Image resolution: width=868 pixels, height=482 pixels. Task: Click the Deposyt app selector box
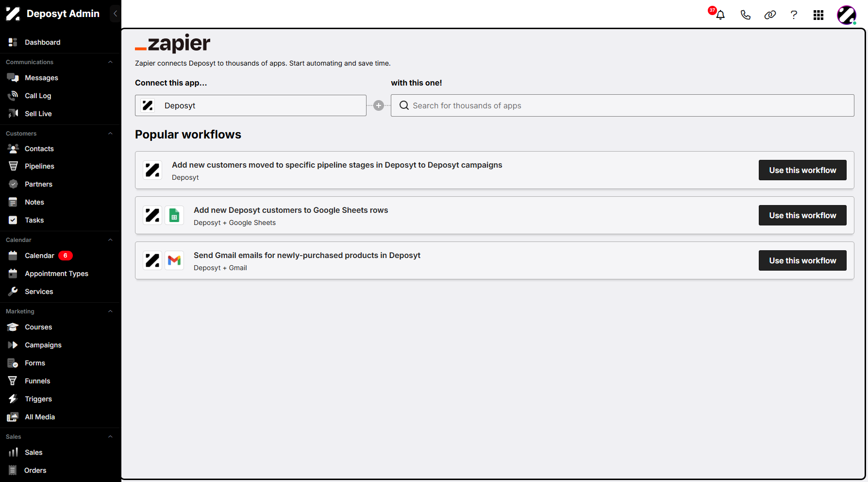pyautogui.click(x=250, y=105)
